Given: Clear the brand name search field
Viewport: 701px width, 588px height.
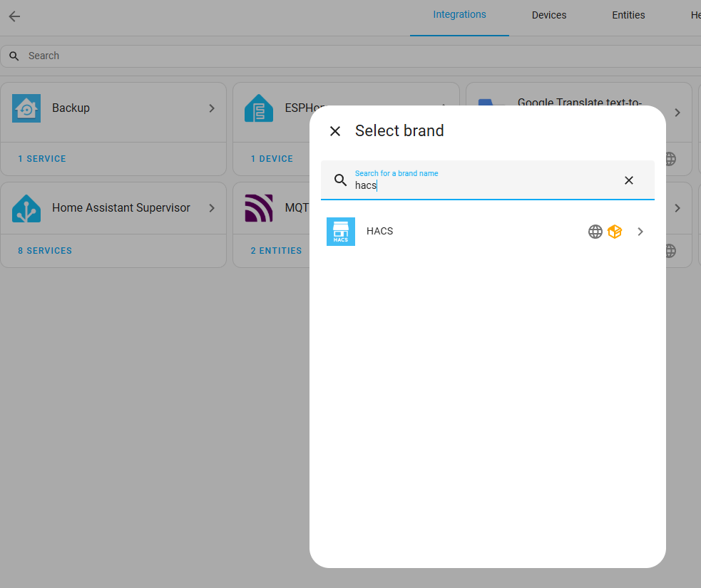Looking at the screenshot, I should [x=628, y=180].
